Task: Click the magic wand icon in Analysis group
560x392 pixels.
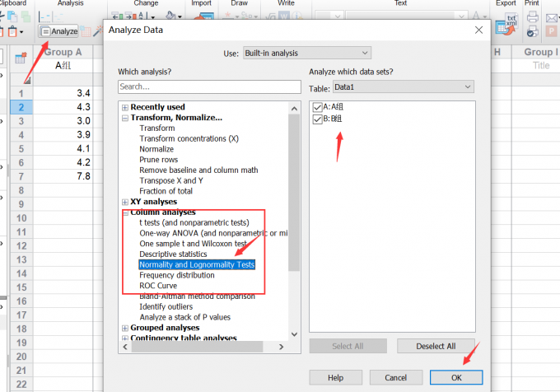Action: click(x=97, y=32)
